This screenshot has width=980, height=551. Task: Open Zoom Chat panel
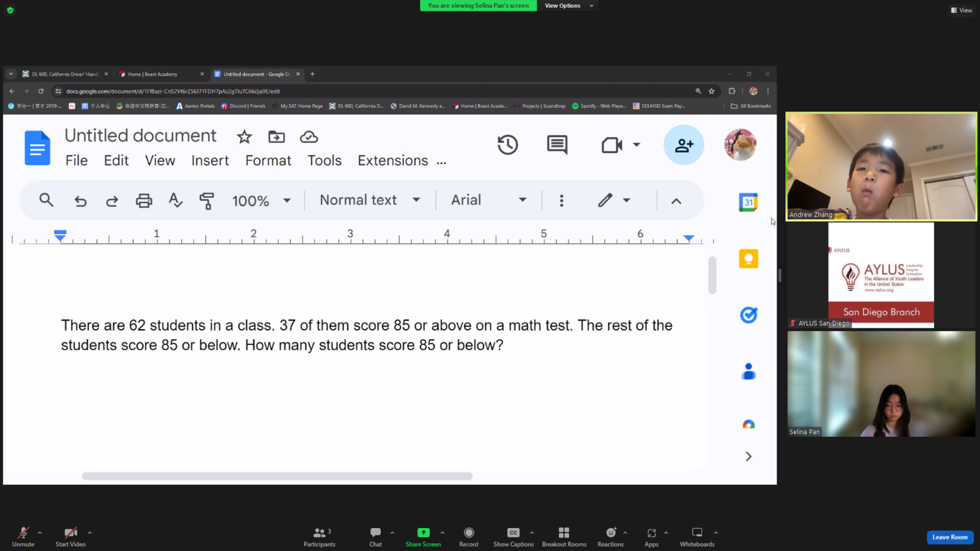[x=375, y=536]
